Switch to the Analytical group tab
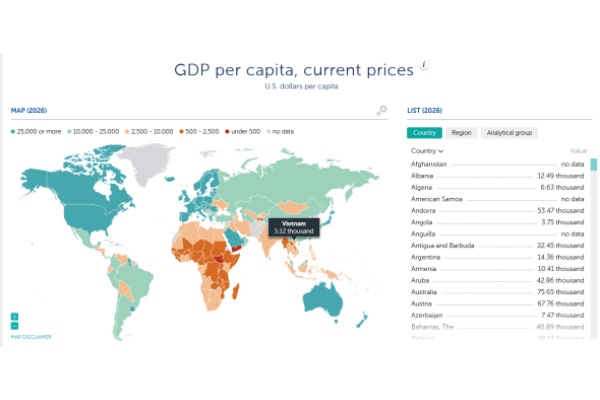 [x=509, y=133]
